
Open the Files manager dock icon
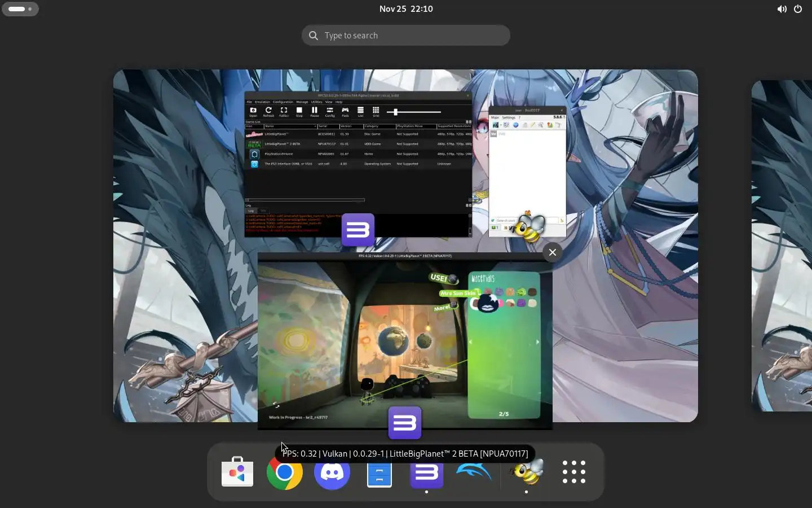point(379,472)
